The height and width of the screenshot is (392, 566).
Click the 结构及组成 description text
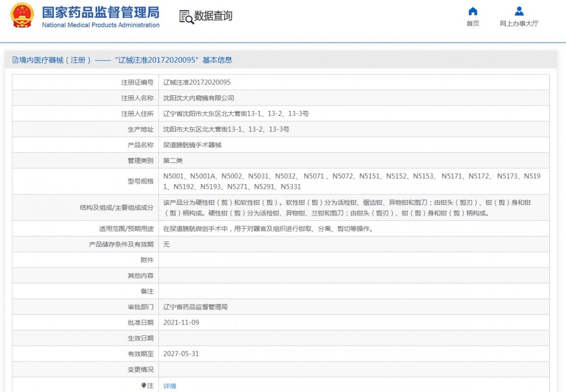point(347,208)
